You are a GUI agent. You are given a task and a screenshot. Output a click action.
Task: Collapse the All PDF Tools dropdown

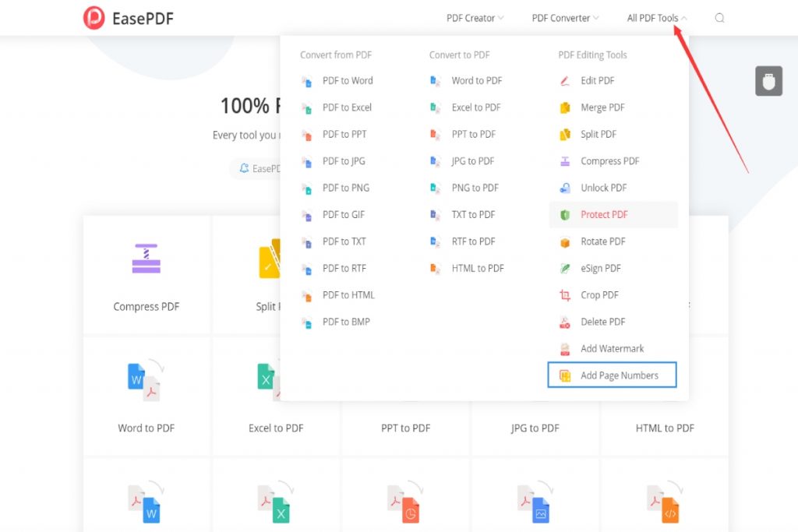[657, 18]
